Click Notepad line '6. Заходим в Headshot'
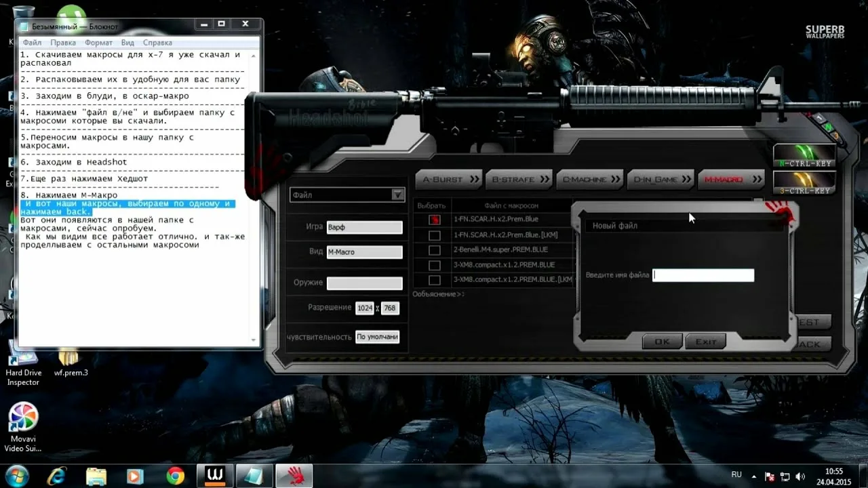Viewport: 868px width, 488px height. 74,162
